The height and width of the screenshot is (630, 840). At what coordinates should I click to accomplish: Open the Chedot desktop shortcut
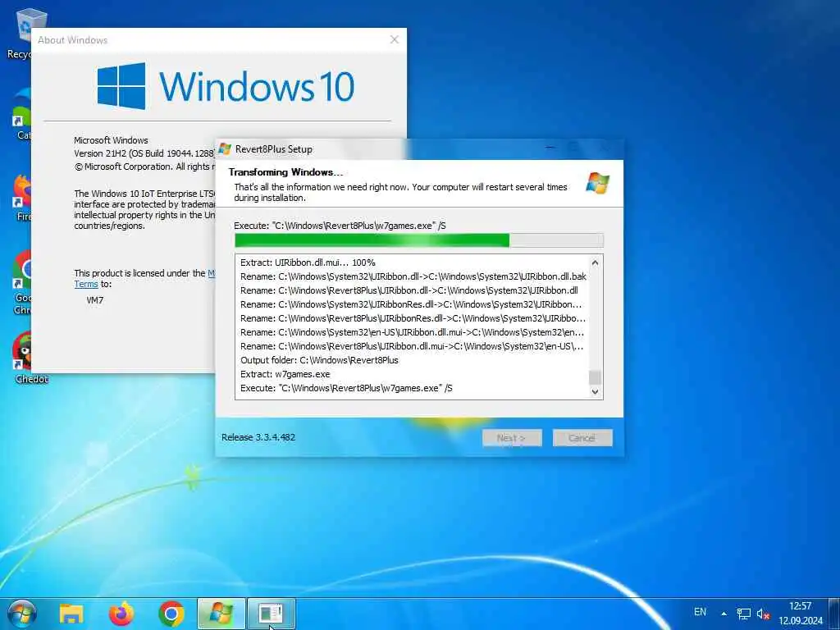click(24, 358)
